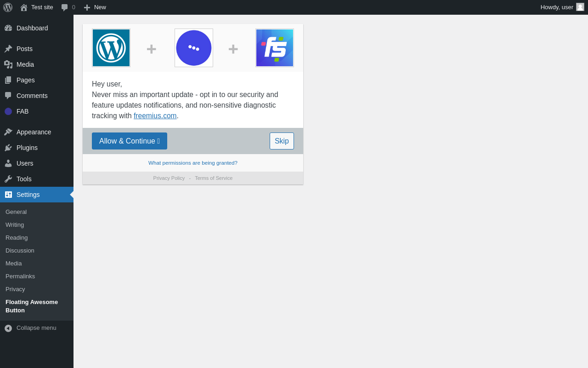Screen dimensions: 588x368
Task: Open the Tools menu
Action: (37, 179)
